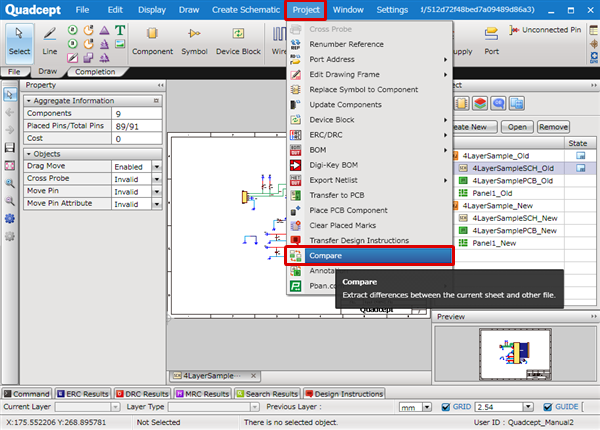The width and height of the screenshot is (600, 430).
Task: Open the Cross Probe property dropdown
Action: coord(157,179)
